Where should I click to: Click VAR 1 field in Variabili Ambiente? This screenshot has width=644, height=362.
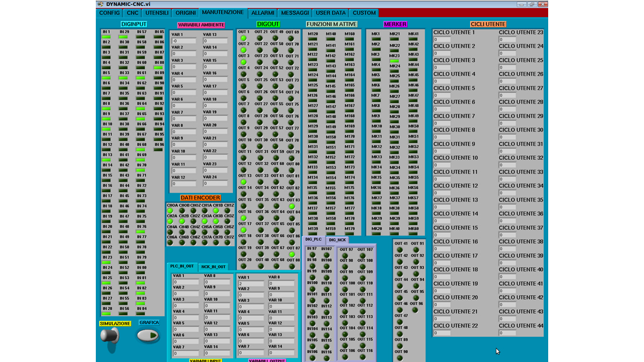click(184, 41)
